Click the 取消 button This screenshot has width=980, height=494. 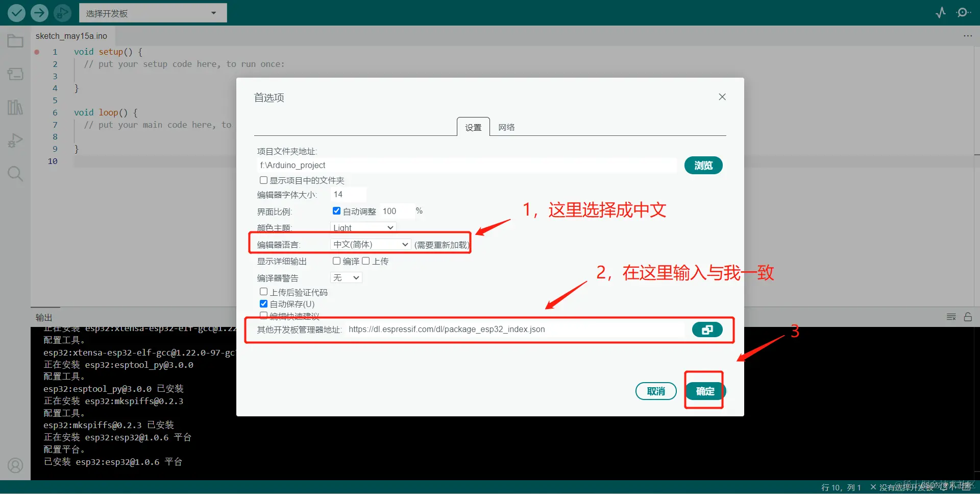[655, 391]
